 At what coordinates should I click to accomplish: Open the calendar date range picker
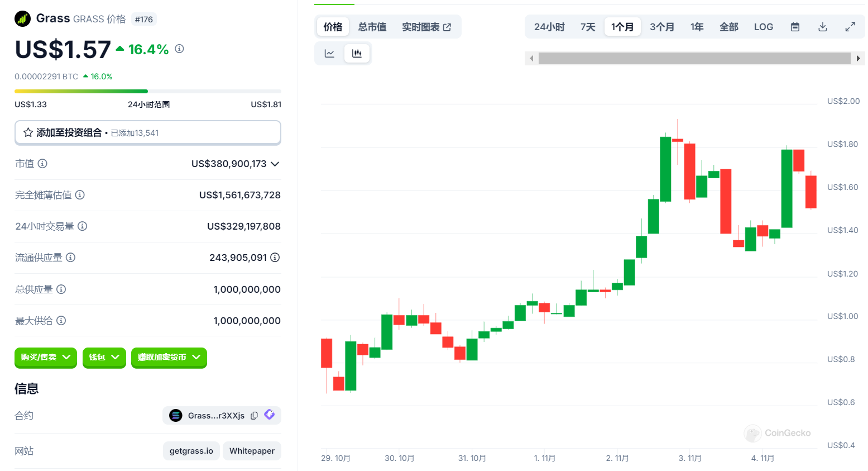pos(795,27)
